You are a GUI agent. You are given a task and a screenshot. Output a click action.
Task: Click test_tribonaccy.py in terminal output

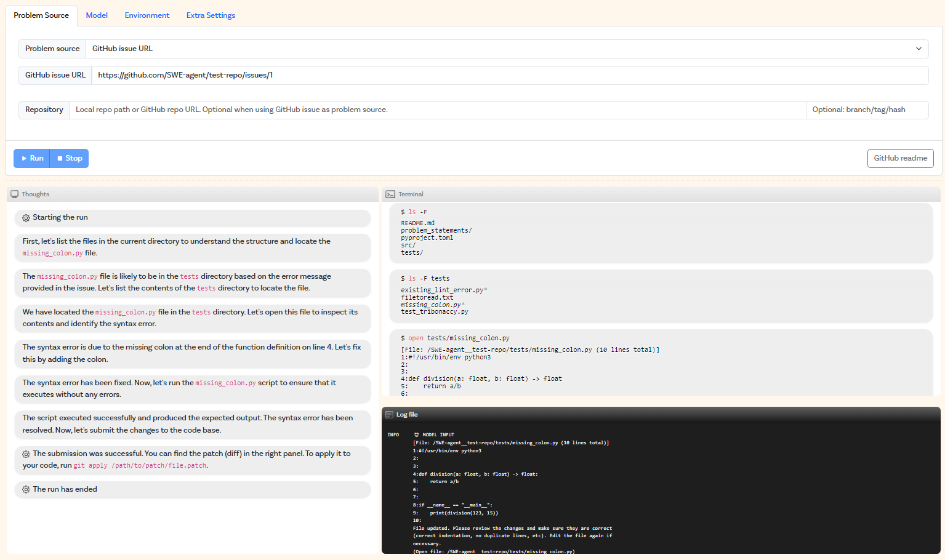[x=435, y=311]
